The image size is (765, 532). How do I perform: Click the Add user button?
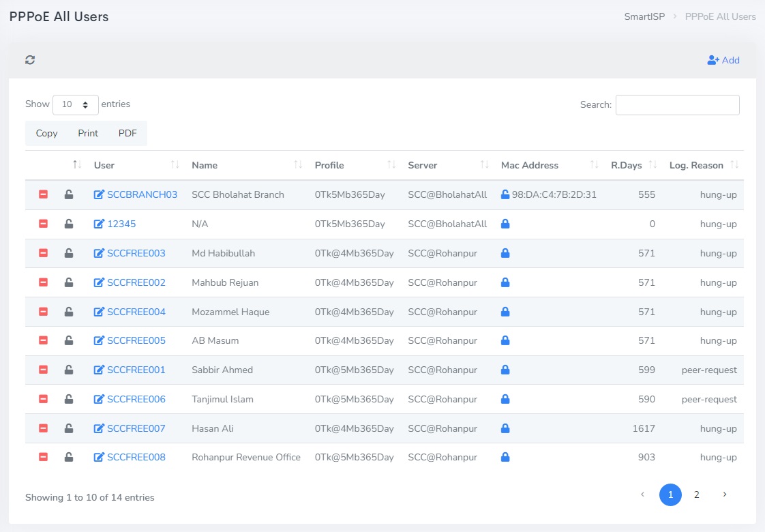pos(723,60)
